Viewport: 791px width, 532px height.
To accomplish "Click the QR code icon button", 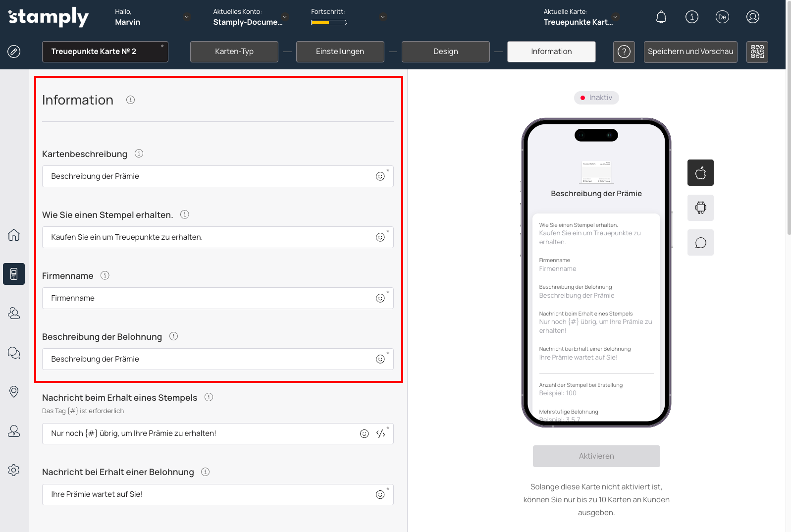I will coord(757,52).
